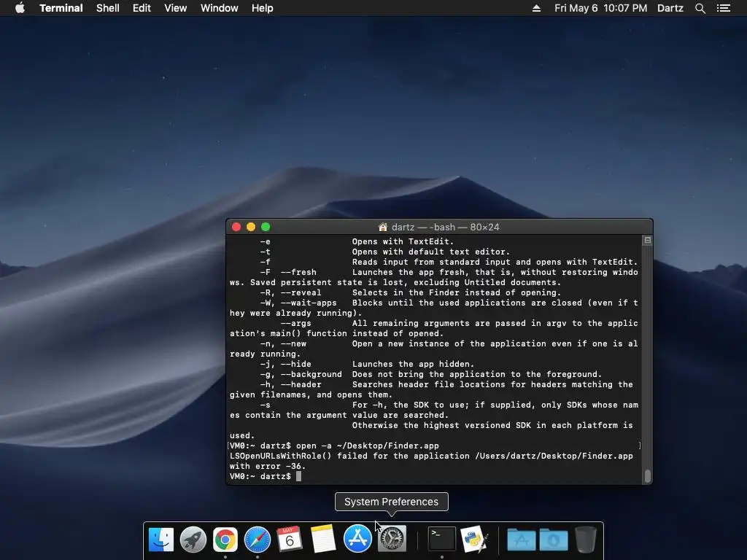Open Google Chrome from the Dock
This screenshot has width=747, height=560.
click(225, 540)
